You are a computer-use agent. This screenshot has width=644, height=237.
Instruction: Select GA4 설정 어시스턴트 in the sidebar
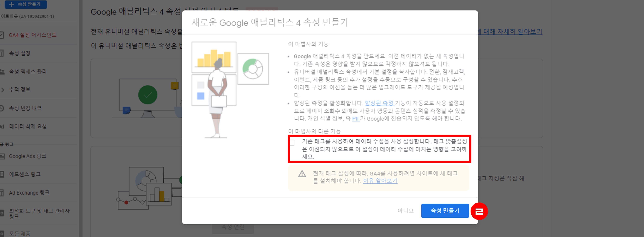[33, 35]
